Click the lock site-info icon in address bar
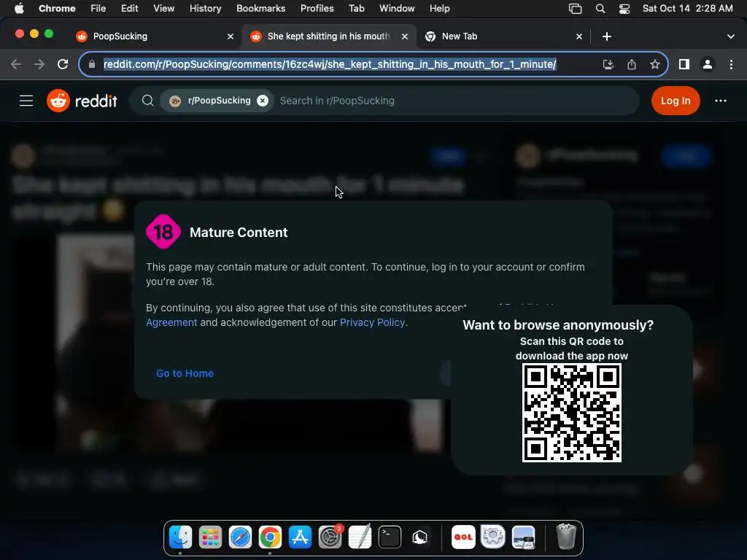747x560 pixels. [92, 64]
